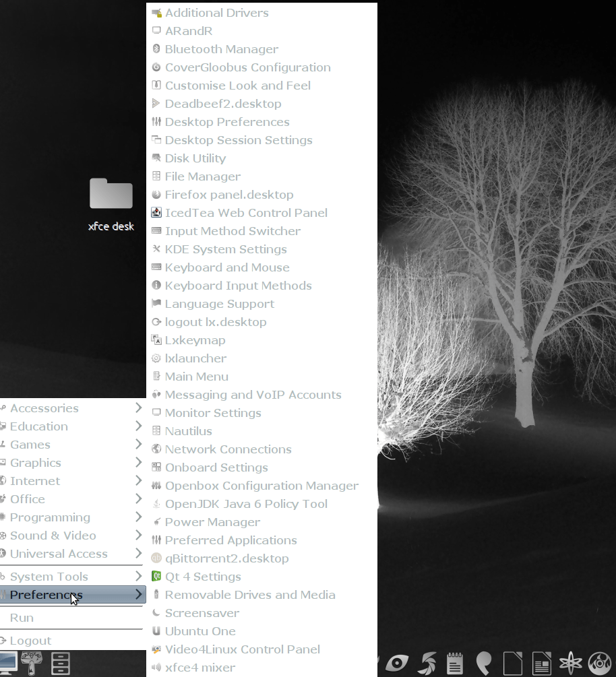This screenshot has width=616, height=677.
Task: Expand the Accessories submenu arrow
Action: pyautogui.click(x=138, y=408)
